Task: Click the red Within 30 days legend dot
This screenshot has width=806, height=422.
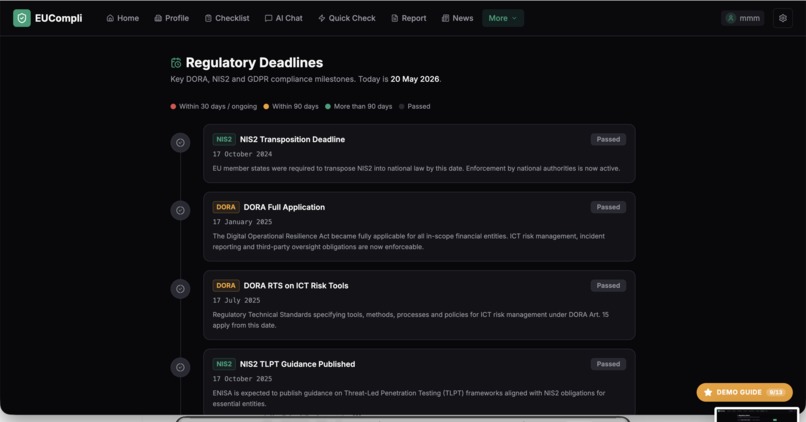Action: coord(173,106)
